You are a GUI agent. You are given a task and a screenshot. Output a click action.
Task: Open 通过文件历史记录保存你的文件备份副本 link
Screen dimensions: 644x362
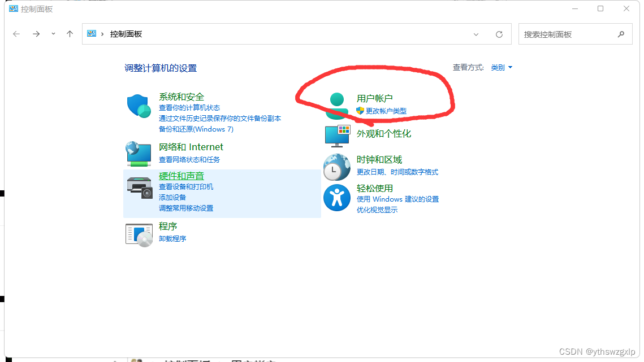[220, 118]
